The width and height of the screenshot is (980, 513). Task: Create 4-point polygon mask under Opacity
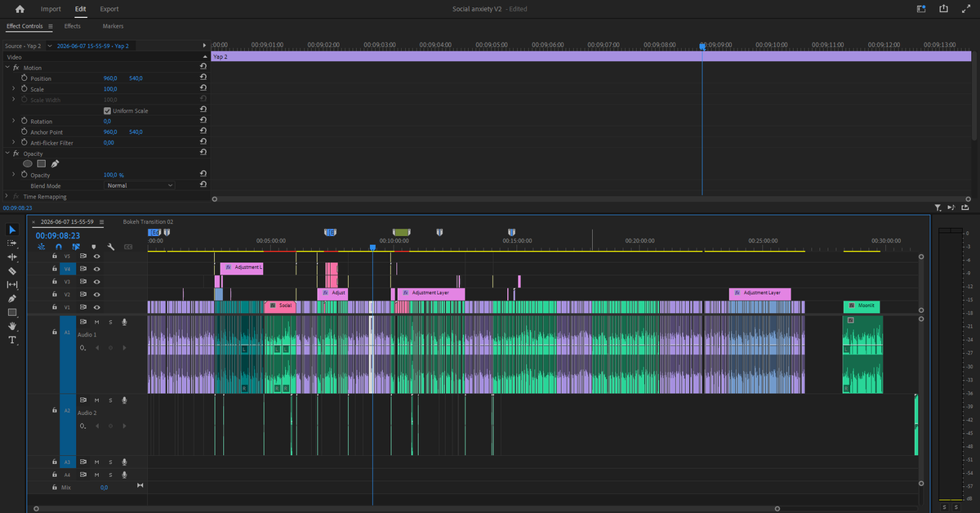pyautogui.click(x=41, y=163)
